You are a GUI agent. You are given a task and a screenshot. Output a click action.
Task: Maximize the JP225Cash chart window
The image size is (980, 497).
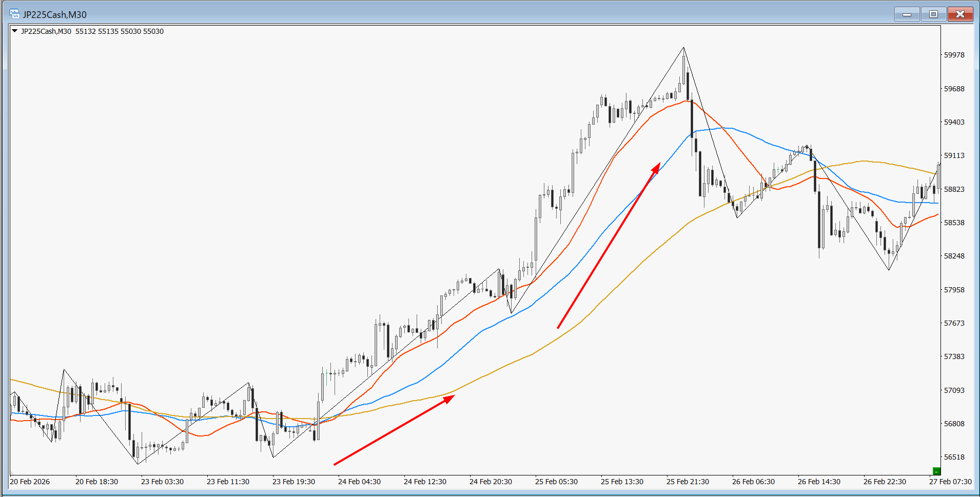pos(933,14)
